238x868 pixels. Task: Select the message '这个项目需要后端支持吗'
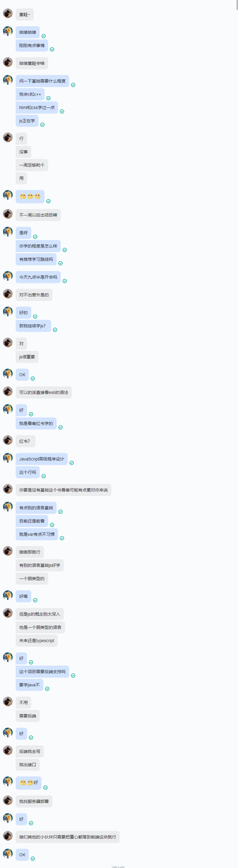coord(42,672)
